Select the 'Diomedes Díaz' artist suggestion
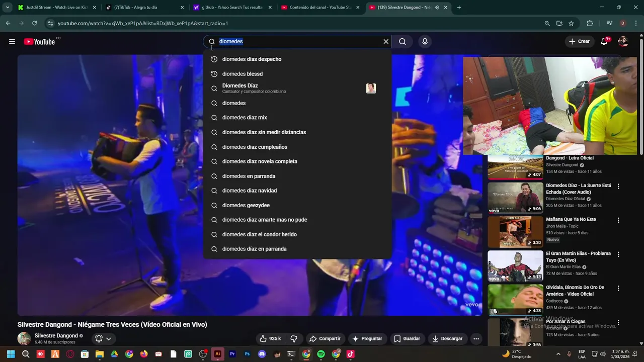The image size is (644, 362). coord(297,88)
